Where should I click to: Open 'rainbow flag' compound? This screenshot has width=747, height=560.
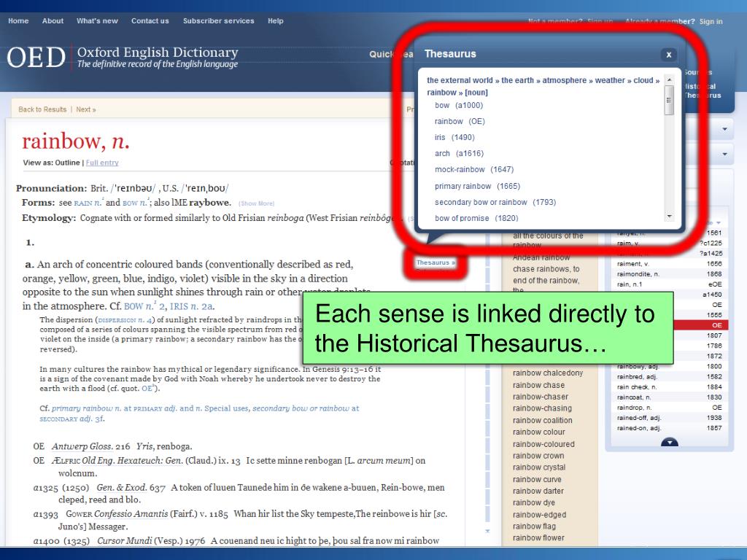pos(535,526)
